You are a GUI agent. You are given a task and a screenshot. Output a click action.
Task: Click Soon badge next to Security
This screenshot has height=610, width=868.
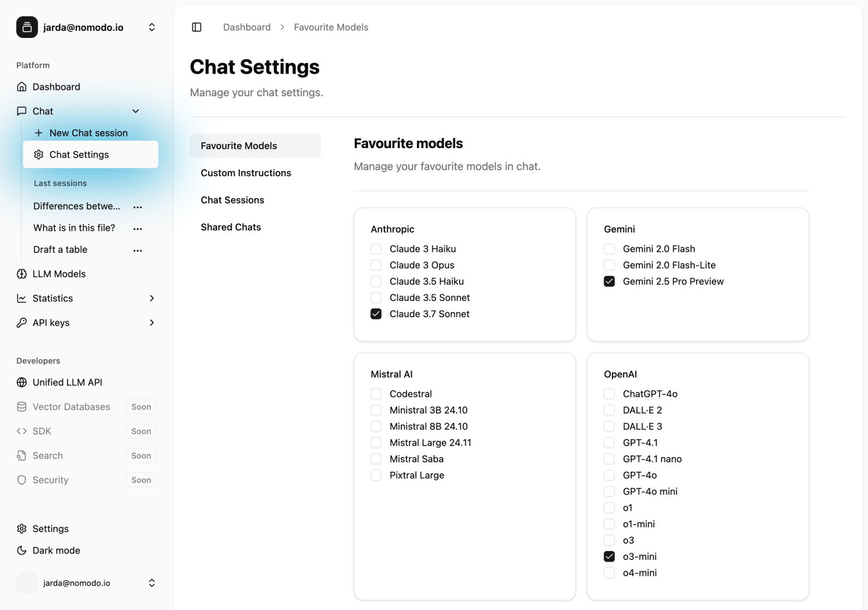141,480
